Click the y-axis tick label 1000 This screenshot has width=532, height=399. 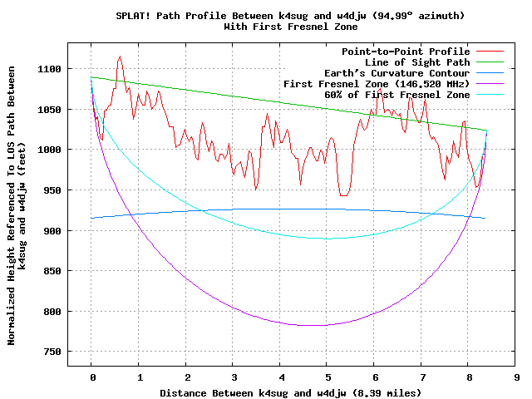pos(49,150)
